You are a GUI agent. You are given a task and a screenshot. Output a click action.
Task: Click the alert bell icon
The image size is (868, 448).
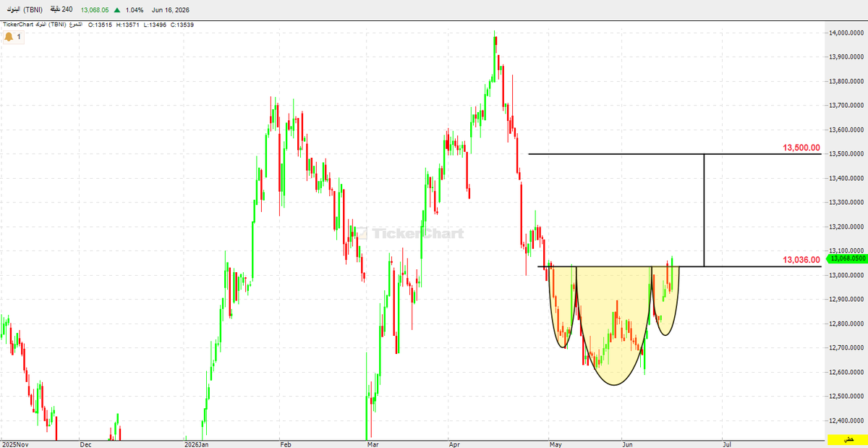click(x=9, y=36)
